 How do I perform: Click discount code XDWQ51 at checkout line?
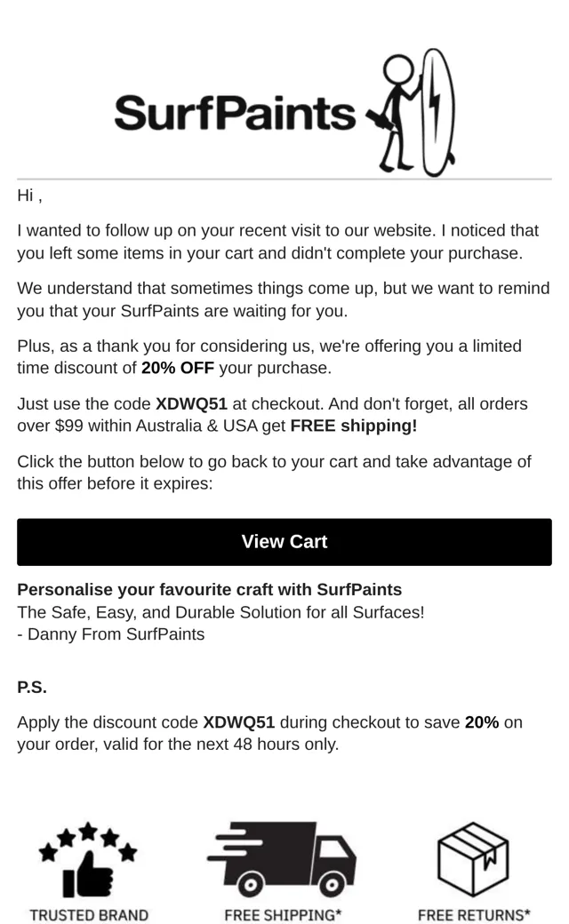pyautogui.click(x=191, y=403)
